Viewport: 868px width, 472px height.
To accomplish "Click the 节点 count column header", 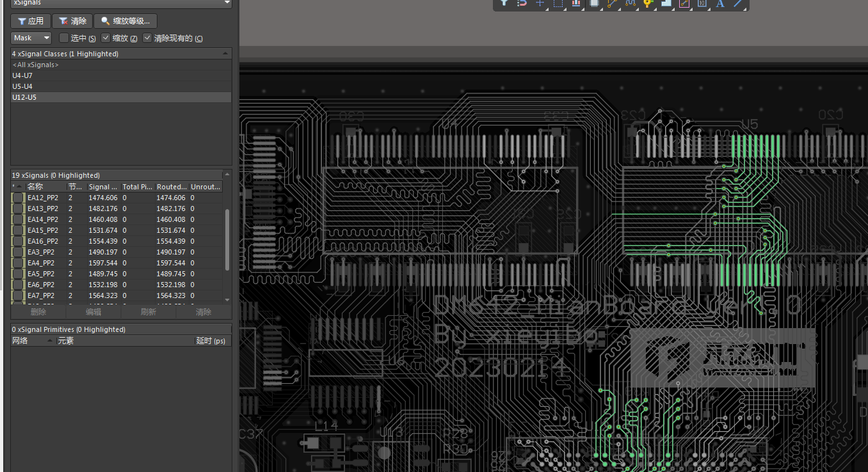I will (x=76, y=187).
